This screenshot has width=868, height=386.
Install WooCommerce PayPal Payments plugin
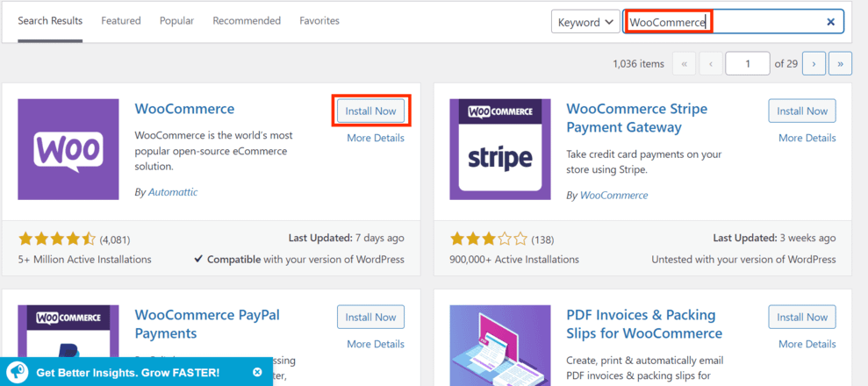tap(371, 318)
